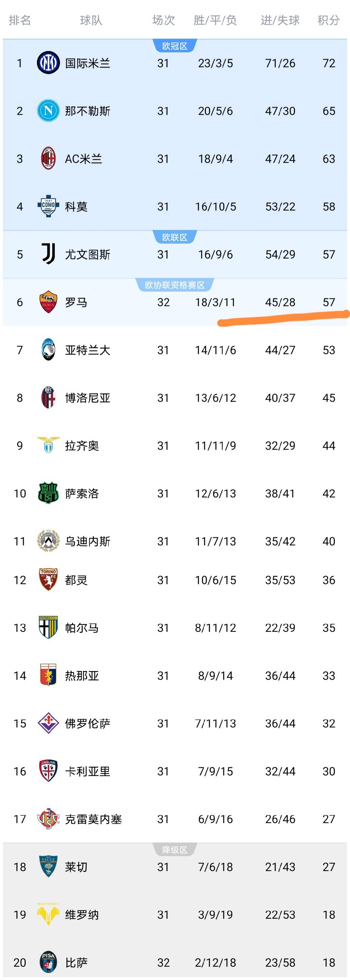Click the 欧协联资格赛区 label
350x980 pixels.
pyautogui.click(x=175, y=285)
